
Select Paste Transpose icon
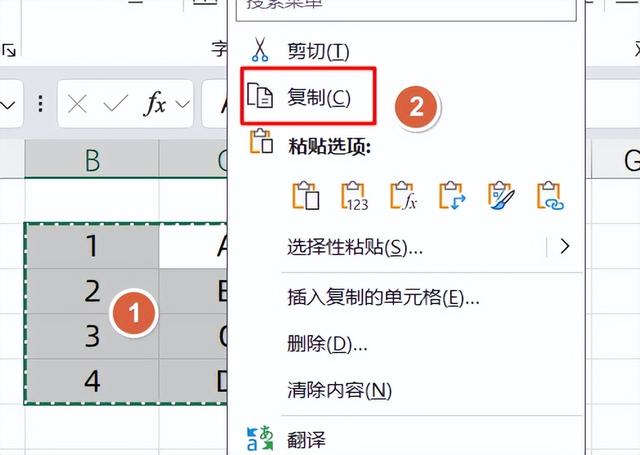452,196
